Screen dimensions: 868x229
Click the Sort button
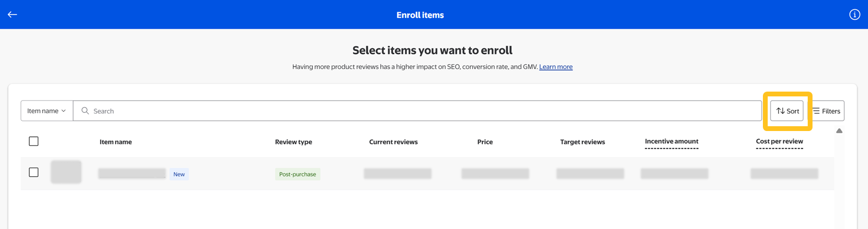click(x=787, y=111)
